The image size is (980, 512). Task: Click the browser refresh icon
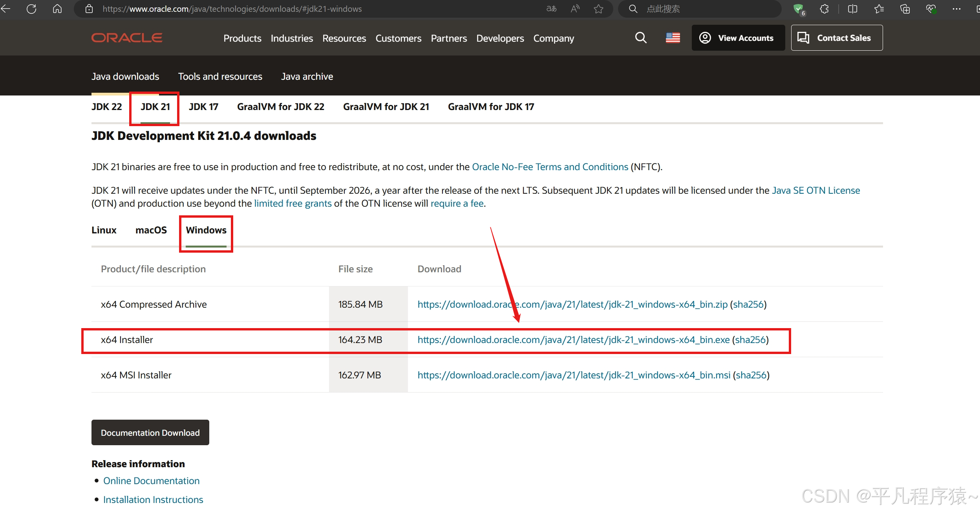(31, 9)
